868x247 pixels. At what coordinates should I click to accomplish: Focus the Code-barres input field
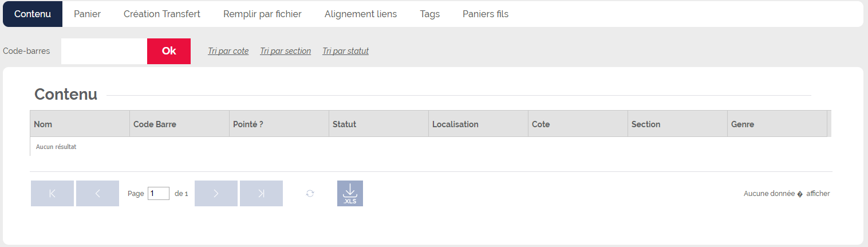(104, 51)
